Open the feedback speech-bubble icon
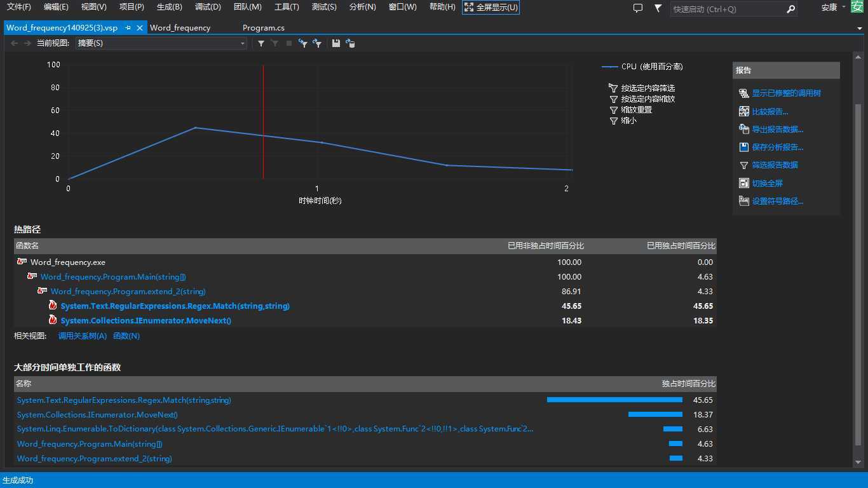Screen dimensions: 868x488 638,8
